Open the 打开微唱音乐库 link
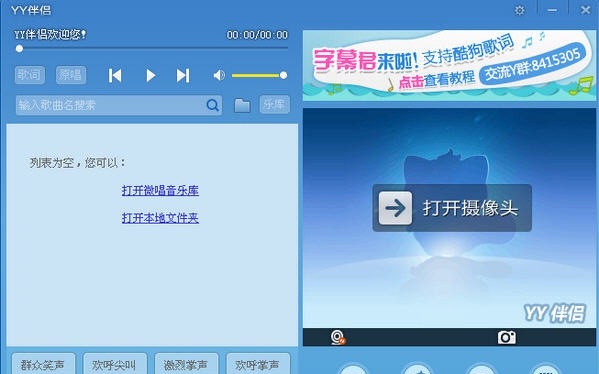 click(160, 190)
